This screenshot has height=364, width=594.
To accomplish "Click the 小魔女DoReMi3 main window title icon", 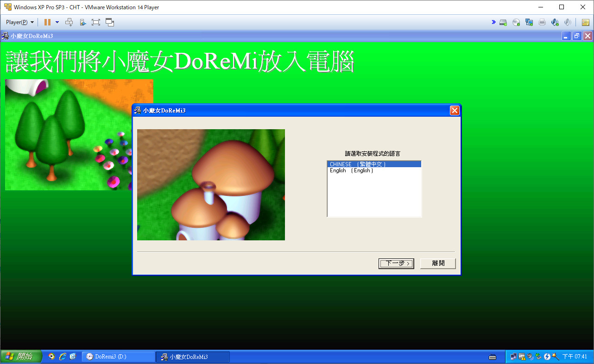I will click(x=5, y=36).
